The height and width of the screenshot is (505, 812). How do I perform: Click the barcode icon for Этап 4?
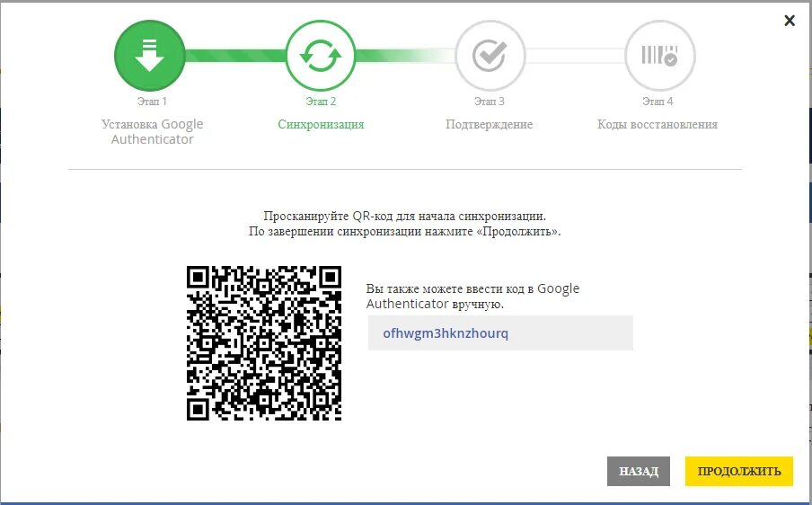click(659, 56)
